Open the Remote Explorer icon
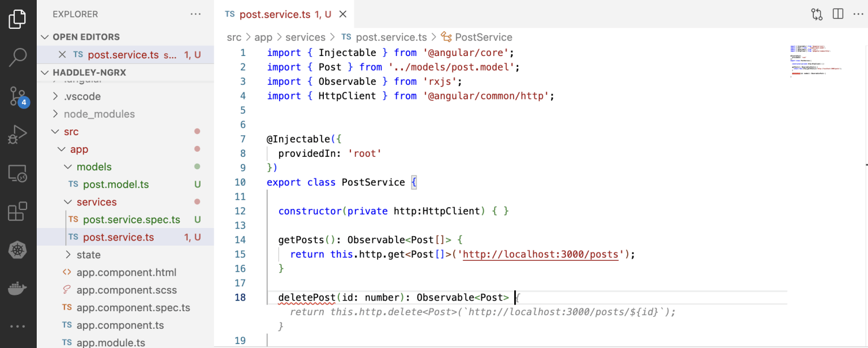This screenshot has height=348, width=868. pos(18,174)
